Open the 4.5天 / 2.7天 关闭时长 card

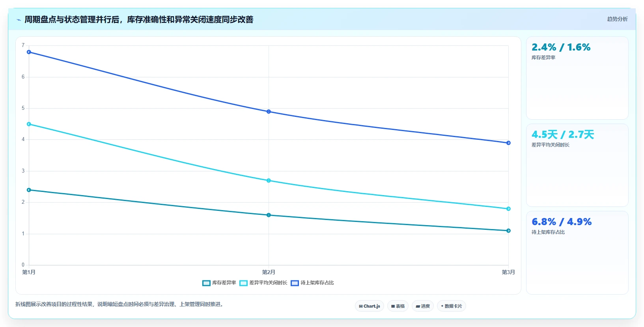tap(577, 165)
